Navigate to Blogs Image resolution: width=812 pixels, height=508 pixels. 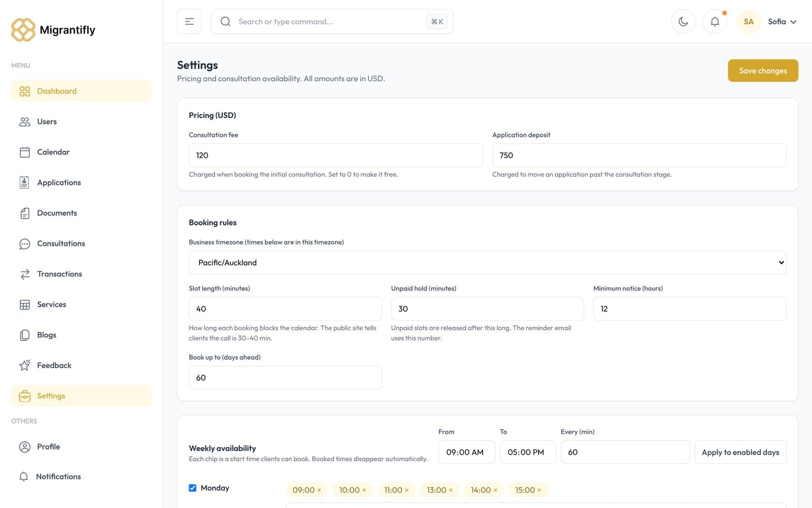[81, 335]
